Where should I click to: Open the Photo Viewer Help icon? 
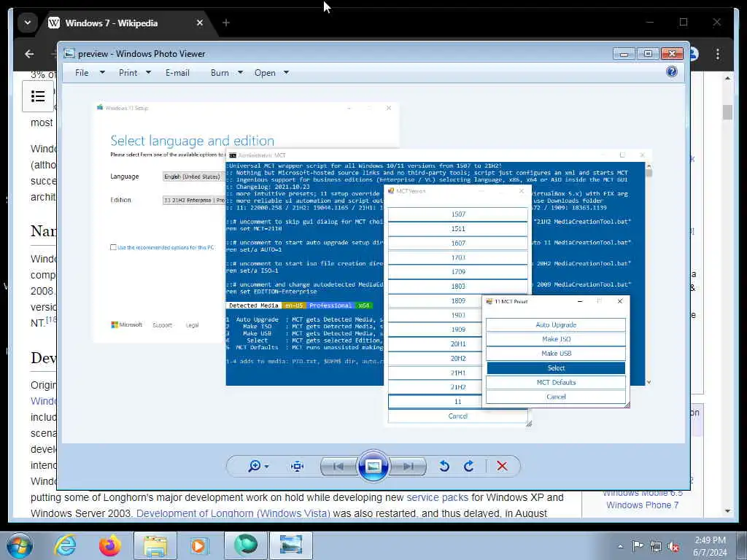[672, 72]
